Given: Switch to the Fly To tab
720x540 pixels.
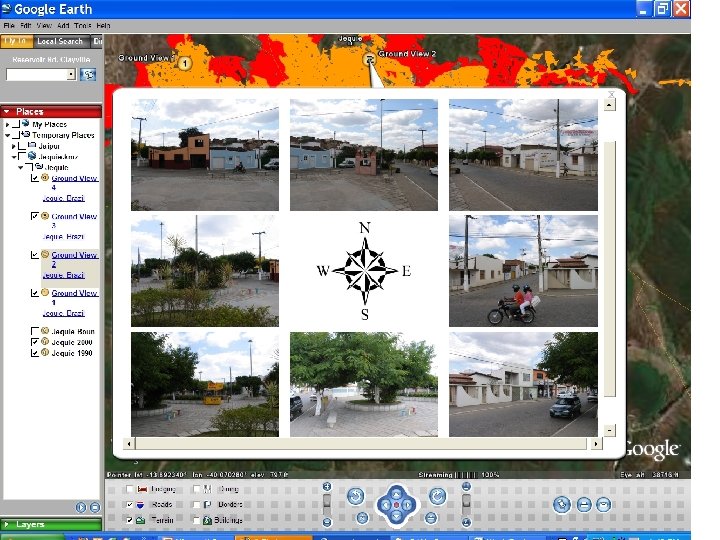Looking at the screenshot, I should pyautogui.click(x=17, y=41).
